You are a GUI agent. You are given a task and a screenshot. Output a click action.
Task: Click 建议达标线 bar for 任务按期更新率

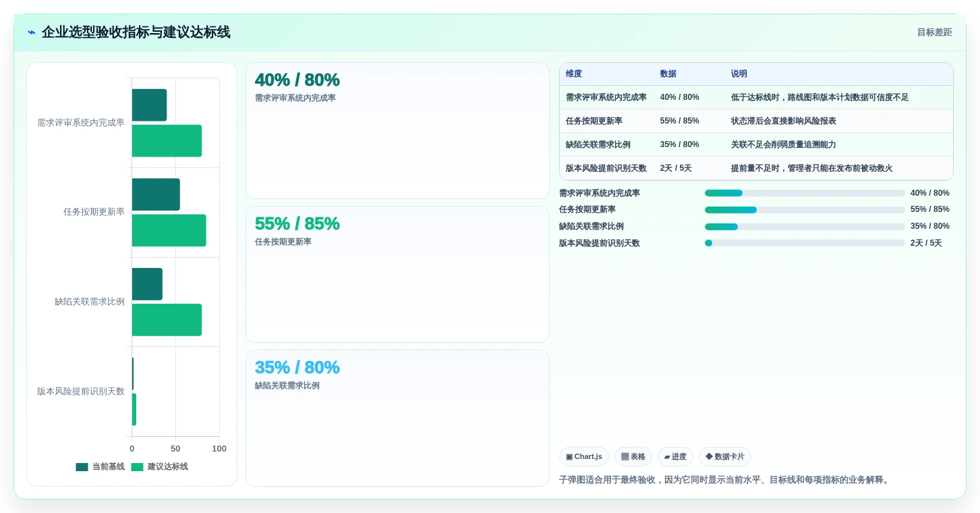click(169, 230)
